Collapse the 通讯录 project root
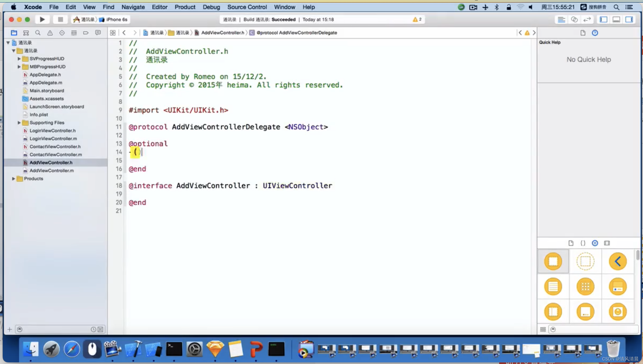The height and width of the screenshot is (364, 643). (8, 43)
